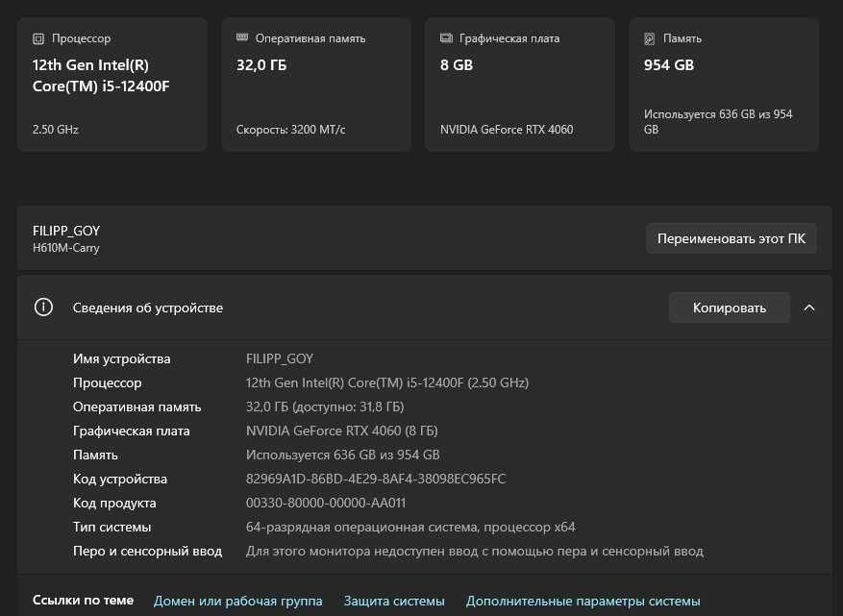The image size is (843, 616).
Task: Click the graphics card icon
Action: [446, 38]
